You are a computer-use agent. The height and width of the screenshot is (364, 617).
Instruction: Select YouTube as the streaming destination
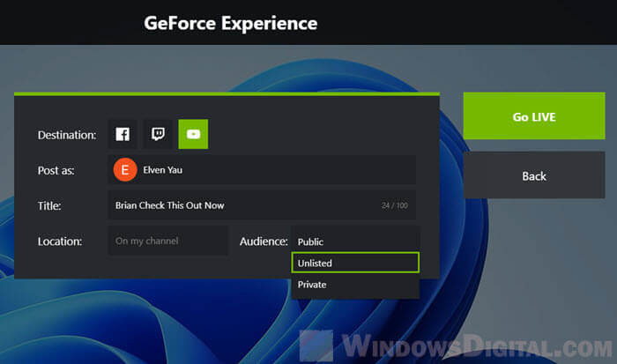pos(193,134)
